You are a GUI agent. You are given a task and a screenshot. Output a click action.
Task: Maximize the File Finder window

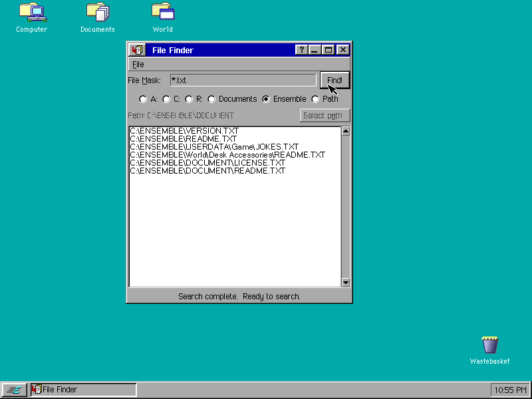pyautogui.click(x=329, y=50)
